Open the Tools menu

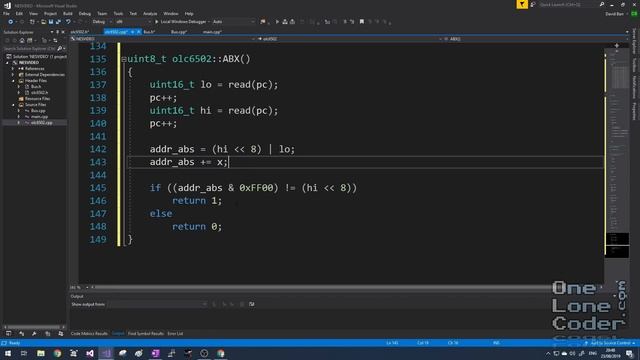point(118,13)
